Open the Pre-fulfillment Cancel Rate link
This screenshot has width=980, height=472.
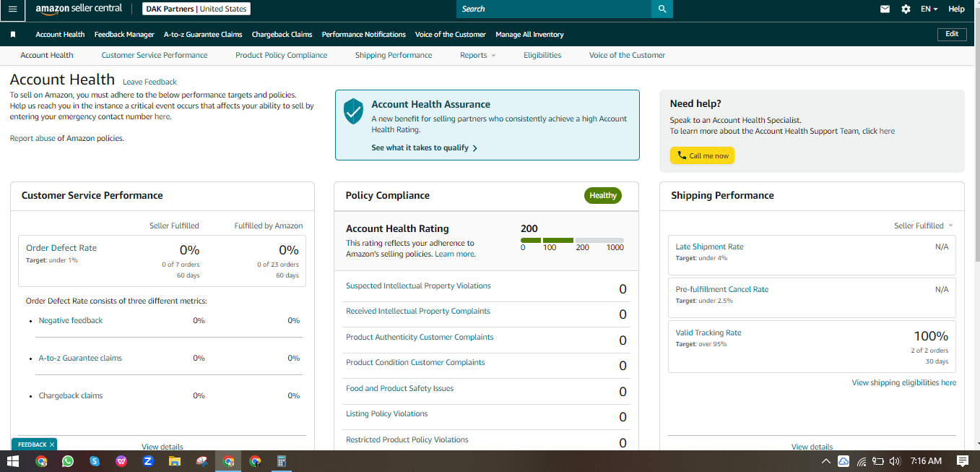click(721, 289)
